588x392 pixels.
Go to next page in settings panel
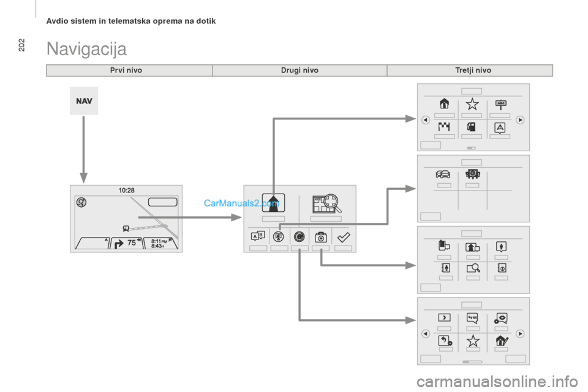[x=520, y=334]
